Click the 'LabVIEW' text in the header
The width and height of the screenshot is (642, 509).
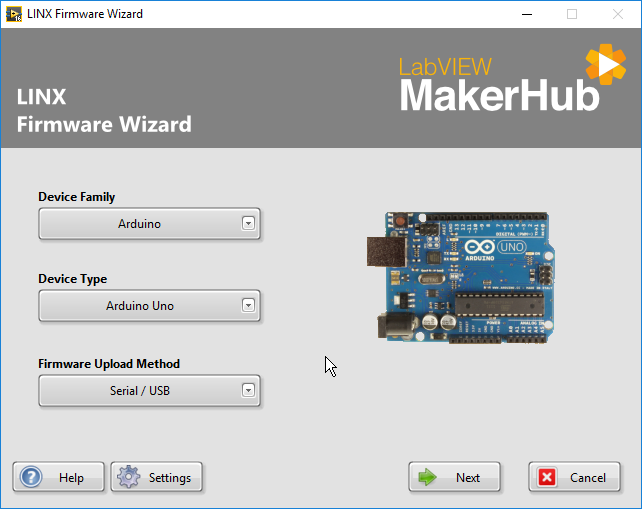click(x=445, y=67)
